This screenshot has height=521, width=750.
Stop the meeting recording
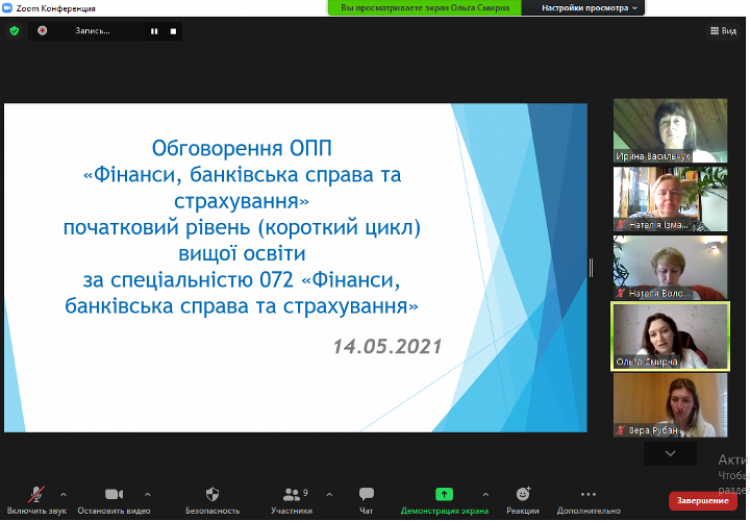(173, 31)
